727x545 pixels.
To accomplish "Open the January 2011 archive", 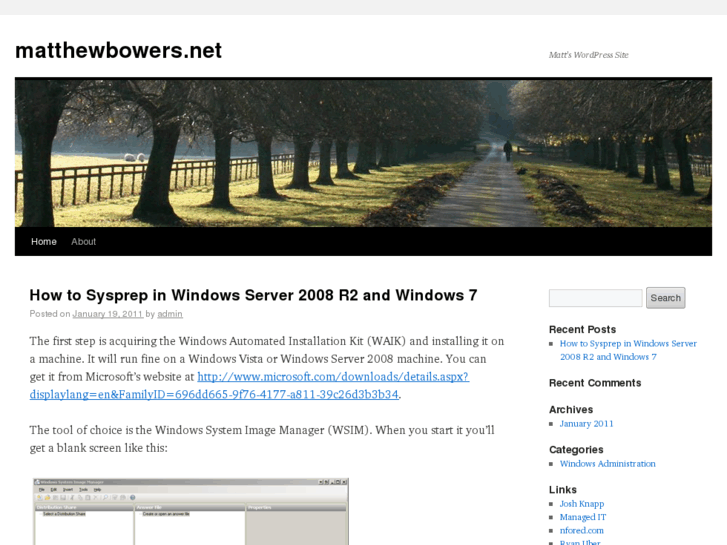I will (x=586, y=423).
